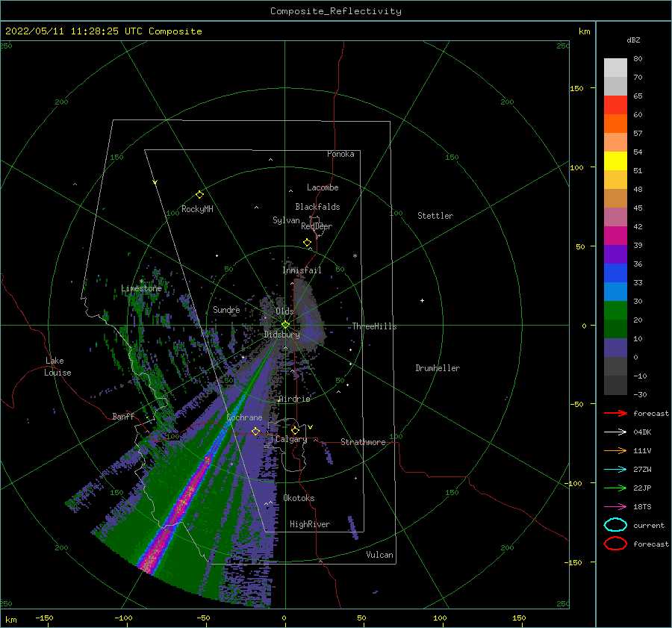Click the yellow radar-site diamond near Olds

[x=285, y=325]
